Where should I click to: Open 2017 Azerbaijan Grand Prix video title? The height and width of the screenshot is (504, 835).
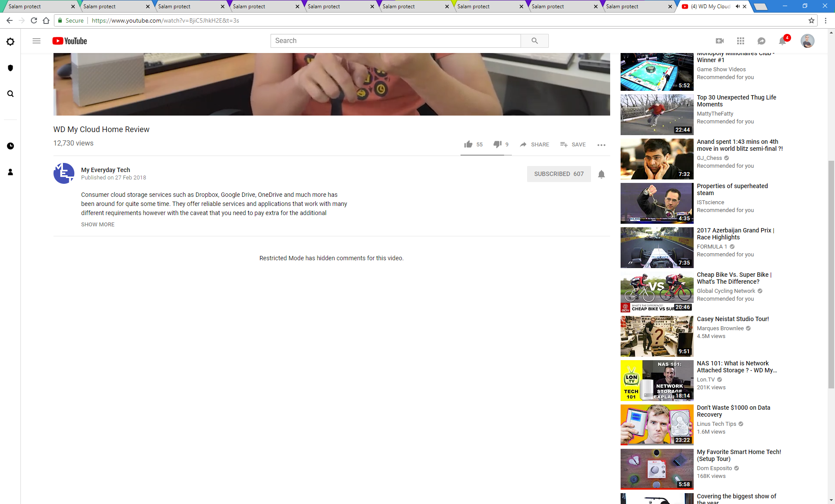coord(735,234)
